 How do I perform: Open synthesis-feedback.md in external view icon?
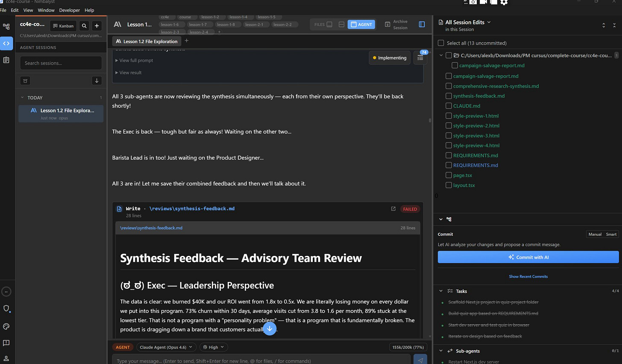393,209
